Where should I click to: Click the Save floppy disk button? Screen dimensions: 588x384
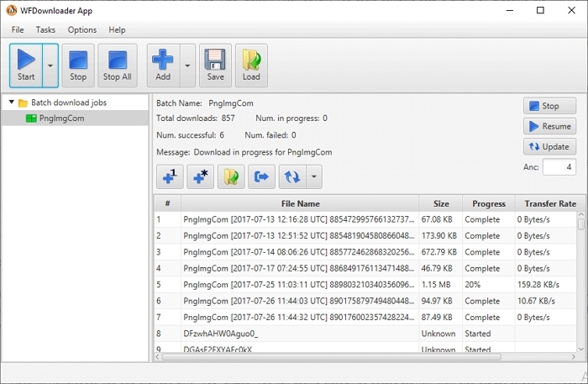(215, 66)
